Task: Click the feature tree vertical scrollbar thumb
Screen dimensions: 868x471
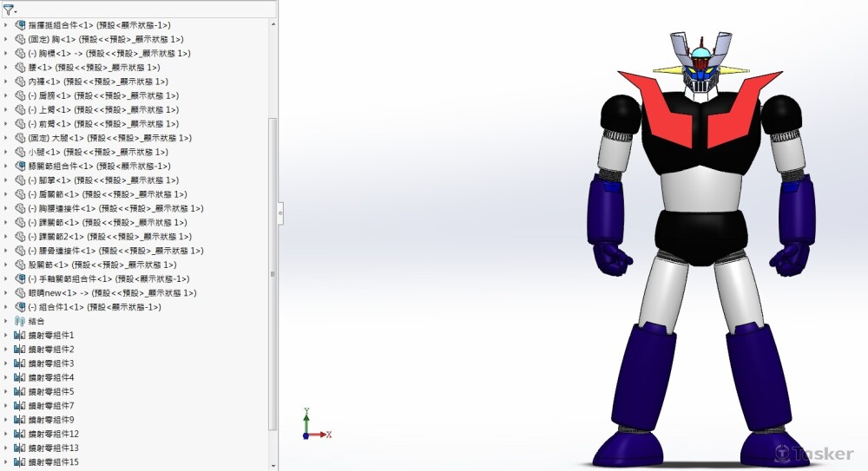Action: click(273, 273)
